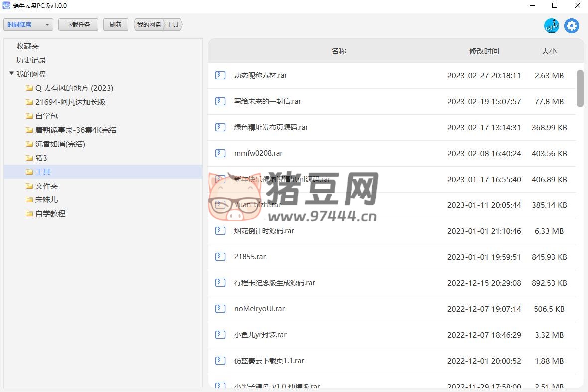
Task: Open the blue settings gear icon
Action: (572, 26)
